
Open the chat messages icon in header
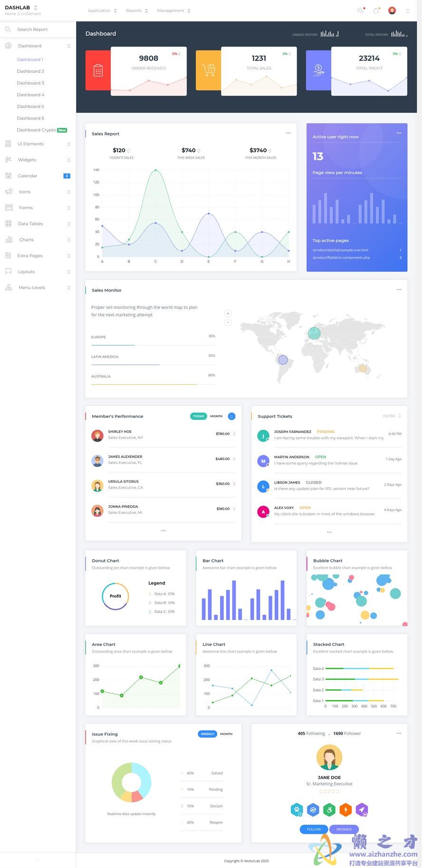pos(361,10)
